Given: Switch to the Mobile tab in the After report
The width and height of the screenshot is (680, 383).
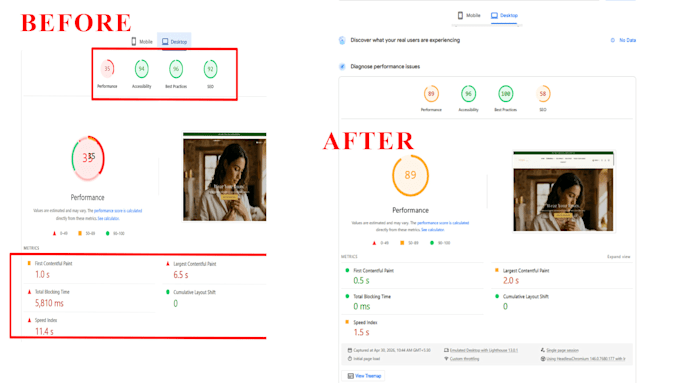Looking at the screenshot, I should point(469,16).
